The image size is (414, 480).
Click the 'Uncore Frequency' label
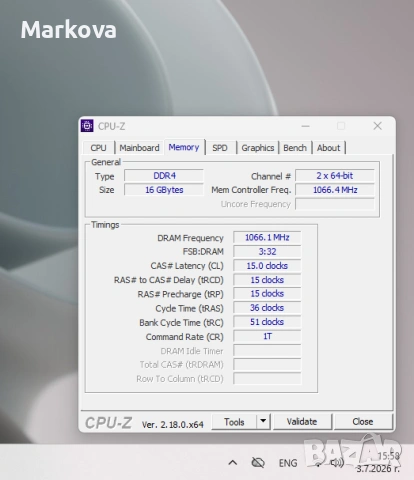point(256,204)
